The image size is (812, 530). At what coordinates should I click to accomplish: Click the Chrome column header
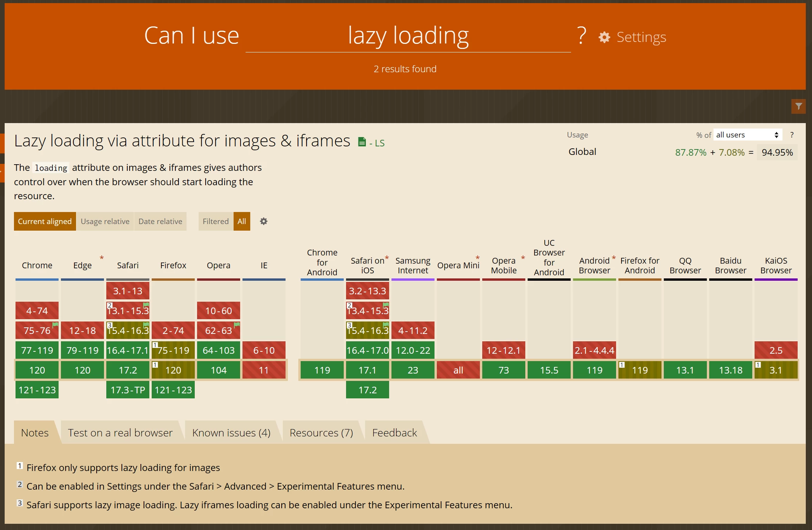point(37,266)
